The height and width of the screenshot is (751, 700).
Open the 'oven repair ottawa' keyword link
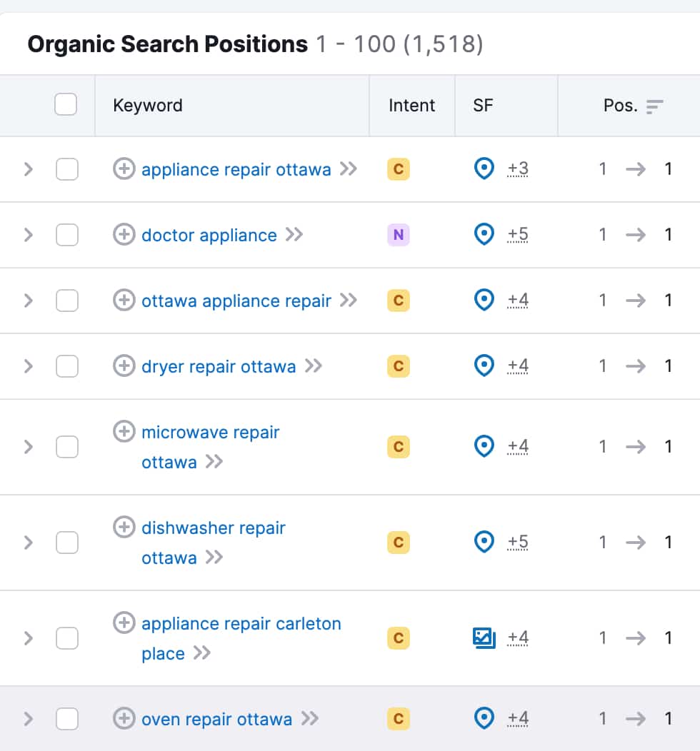[216, 719]
